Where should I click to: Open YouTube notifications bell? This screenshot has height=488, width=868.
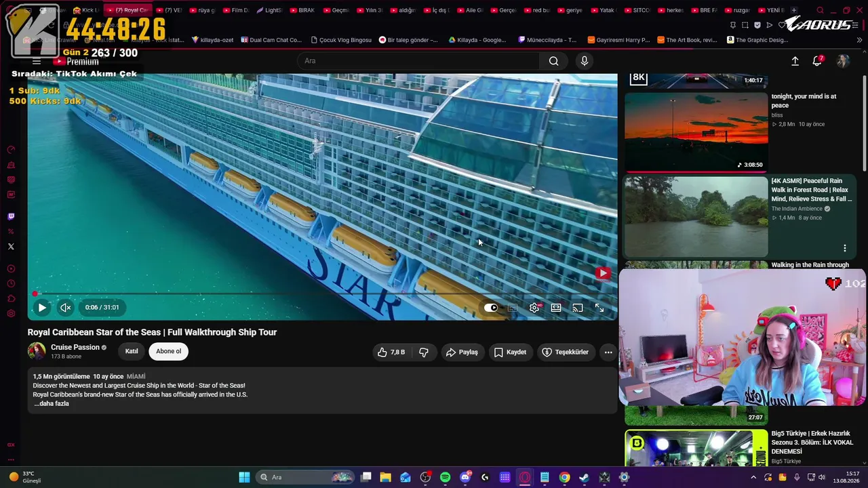coord(817,61)
